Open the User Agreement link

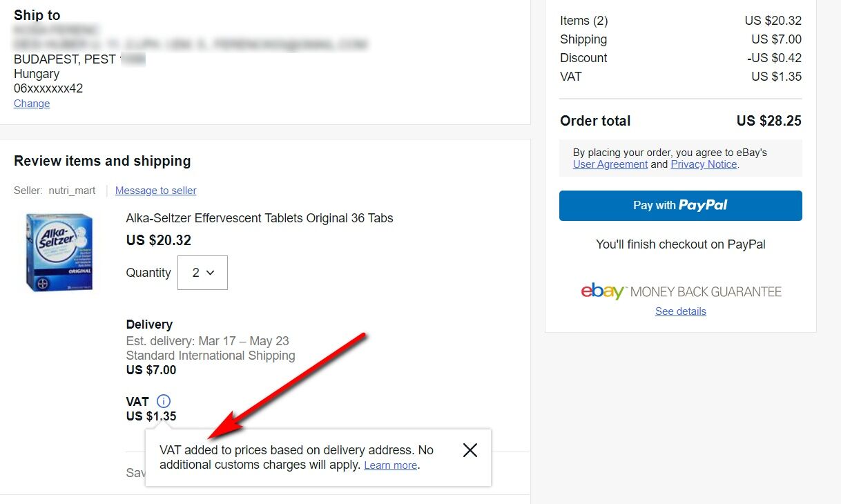(x=610, y=164)
